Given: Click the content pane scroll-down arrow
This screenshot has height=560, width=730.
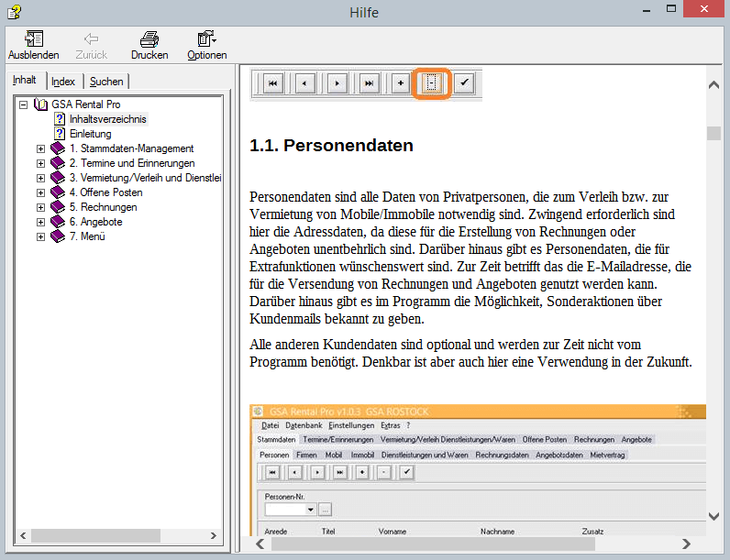Looking at the screenshot, I should point(713,516).
